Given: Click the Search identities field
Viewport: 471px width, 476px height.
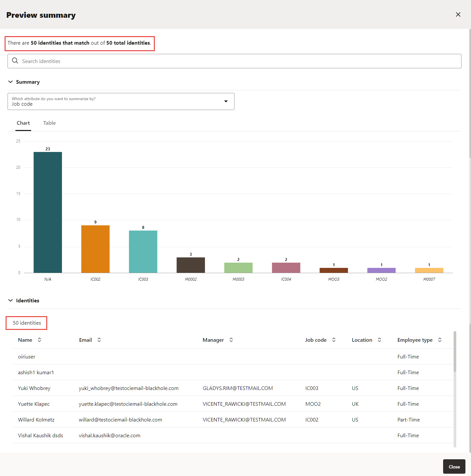Looking at the screenshot, I should pyautogui.click(x=235, y=61).
